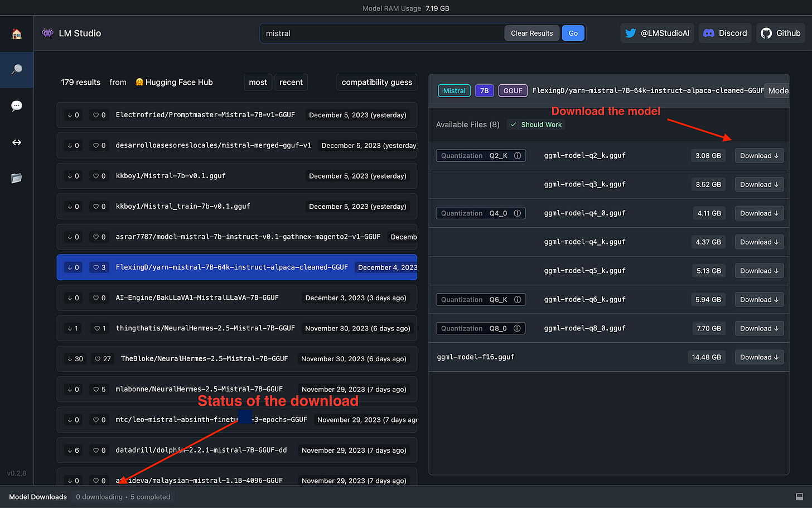Click the GGUF tag badge

tap(513, 90)
